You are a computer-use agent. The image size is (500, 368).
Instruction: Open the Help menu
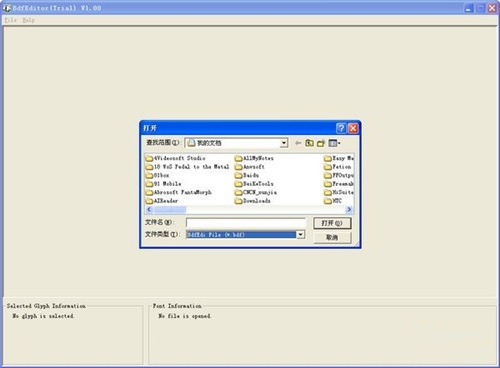point(29,20)
